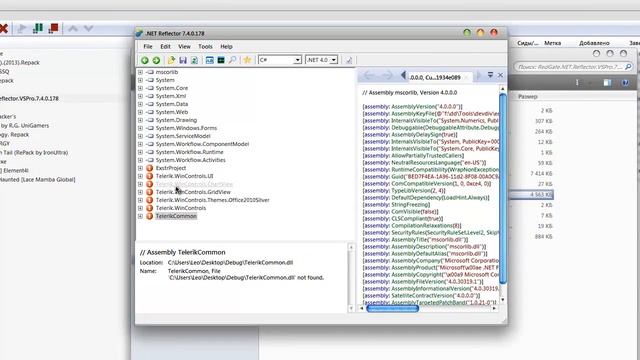Select Telerik.WinControls.GridView in the tree

pyautogui.click(x=193, y=192)
